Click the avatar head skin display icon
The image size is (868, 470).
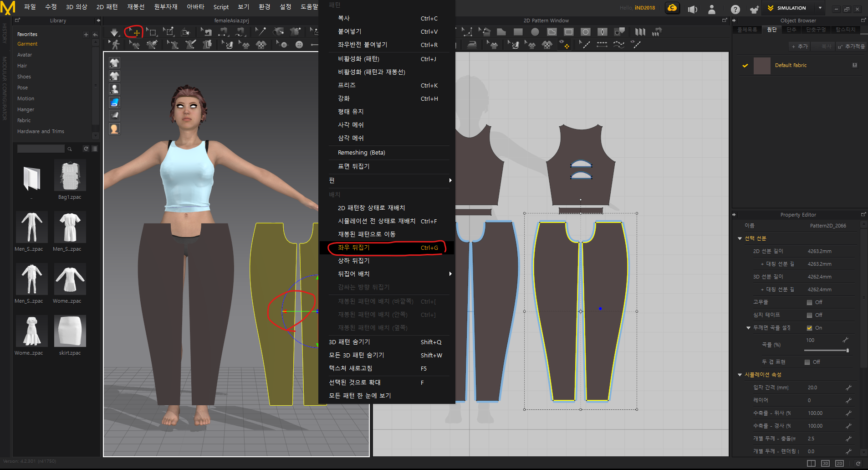click(x=115, y=129)
